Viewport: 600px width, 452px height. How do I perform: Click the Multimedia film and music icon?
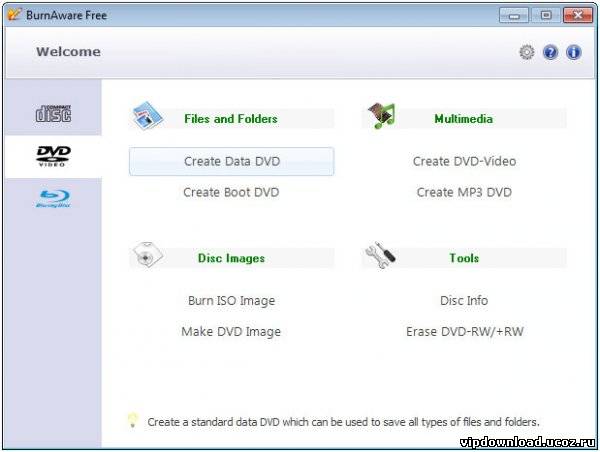(x=381, y=116)
